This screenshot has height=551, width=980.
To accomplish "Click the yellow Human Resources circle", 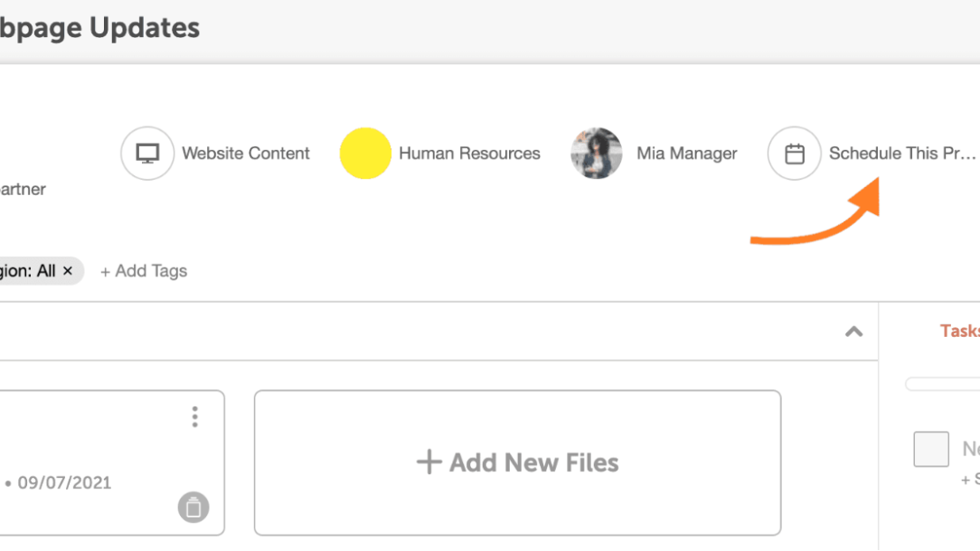I will pyautogui.click(x=365, y=153).
